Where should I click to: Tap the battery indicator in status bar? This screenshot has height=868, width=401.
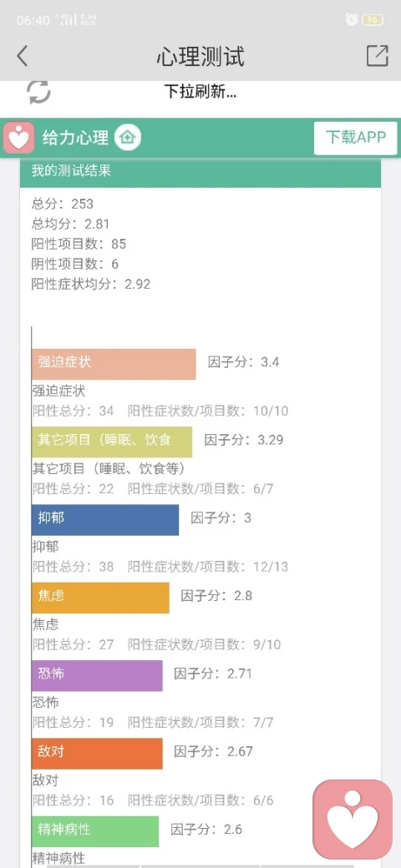373,20
